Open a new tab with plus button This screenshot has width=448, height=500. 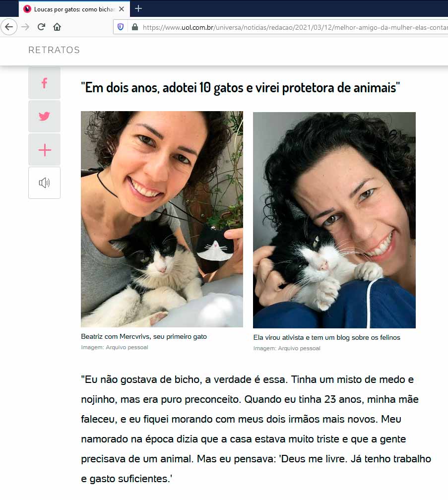point(138,8)
